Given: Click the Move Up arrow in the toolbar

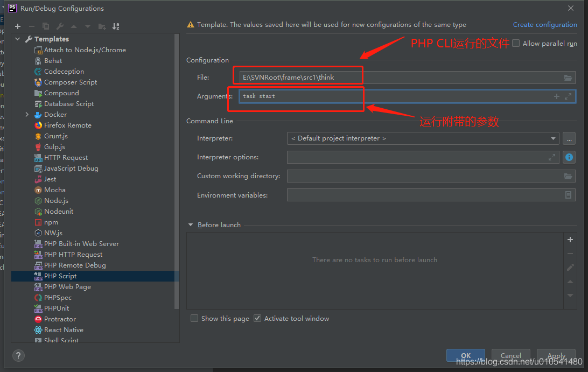Looking at the screenshot, I should coord(73,26).
